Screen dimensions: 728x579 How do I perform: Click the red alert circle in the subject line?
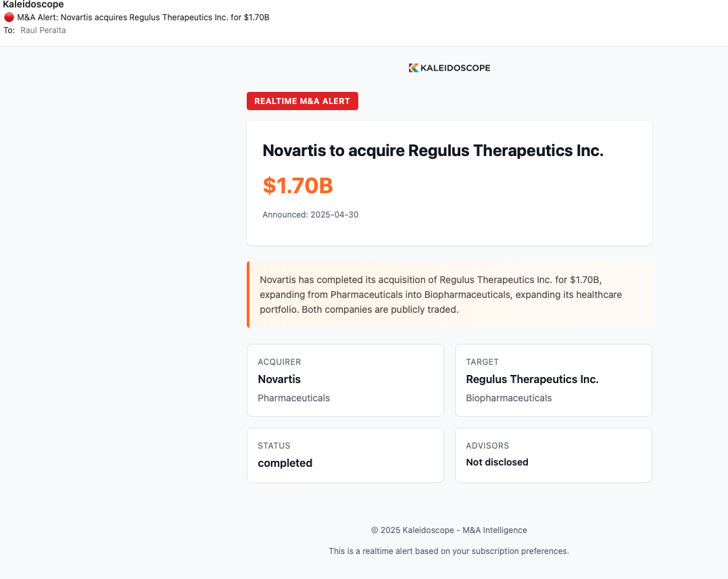point(9,17)
